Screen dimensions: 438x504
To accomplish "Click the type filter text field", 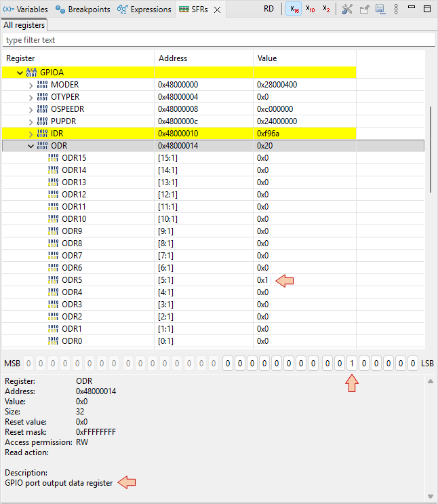I will point(217,40).
